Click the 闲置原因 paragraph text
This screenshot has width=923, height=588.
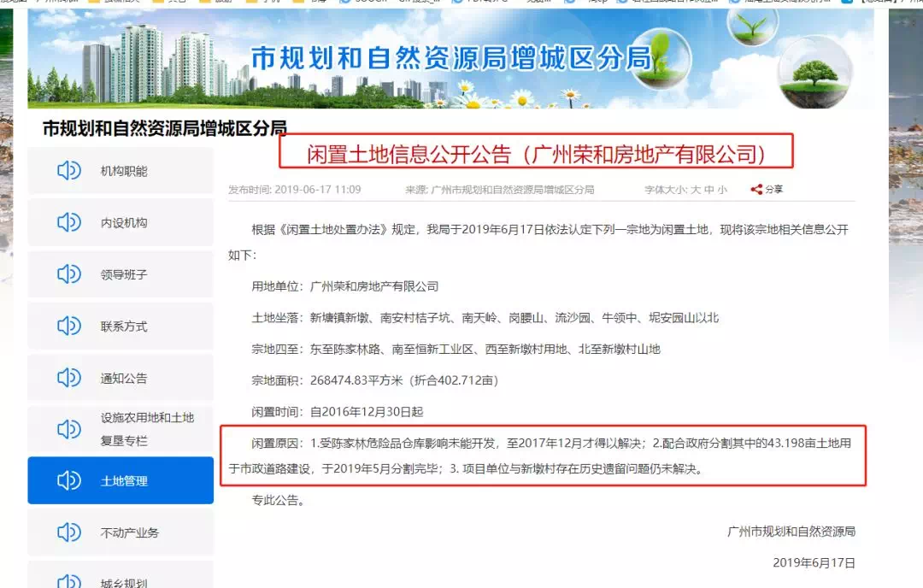point(540,456)
